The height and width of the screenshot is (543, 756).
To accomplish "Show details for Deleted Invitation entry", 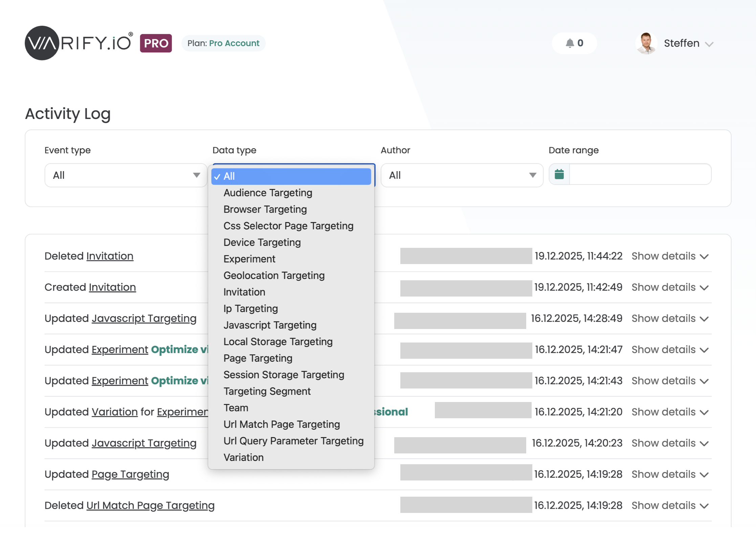I will 670,256.
